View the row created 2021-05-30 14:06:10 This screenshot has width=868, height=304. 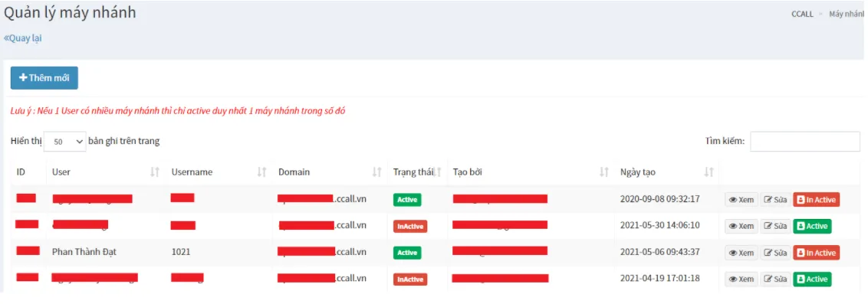coord(741,226)
